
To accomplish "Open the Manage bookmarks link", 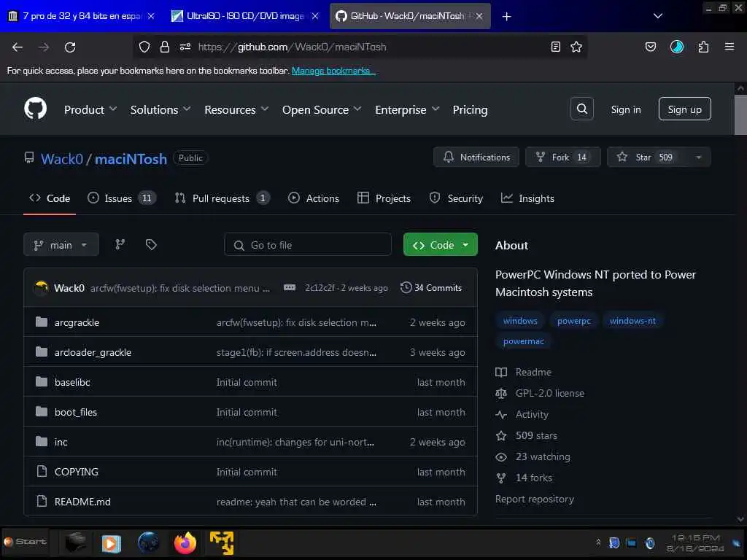I will point(333,71).
